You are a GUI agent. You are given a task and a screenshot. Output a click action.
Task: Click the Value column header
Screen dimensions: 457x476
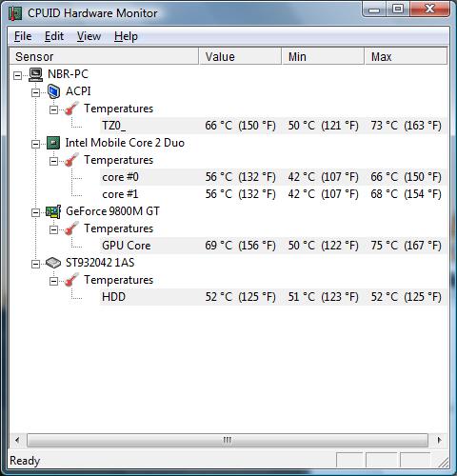point(240,56)
